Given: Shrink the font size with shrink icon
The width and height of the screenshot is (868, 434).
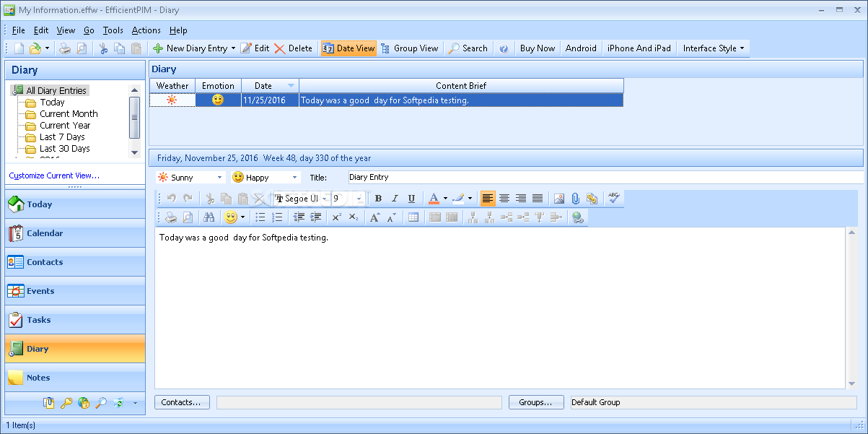Looking at the screenshot, I should [x=391, y=217].
